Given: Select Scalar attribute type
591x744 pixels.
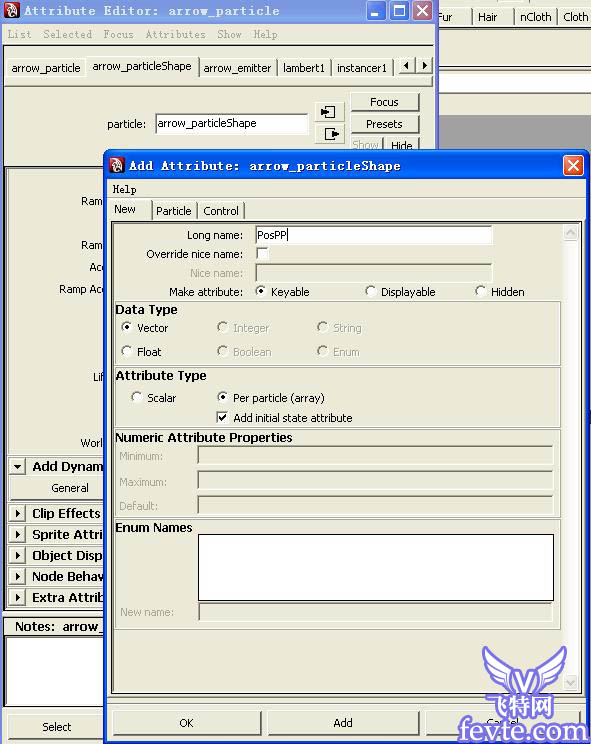Looking at the screenshot, I should (136, 397).
